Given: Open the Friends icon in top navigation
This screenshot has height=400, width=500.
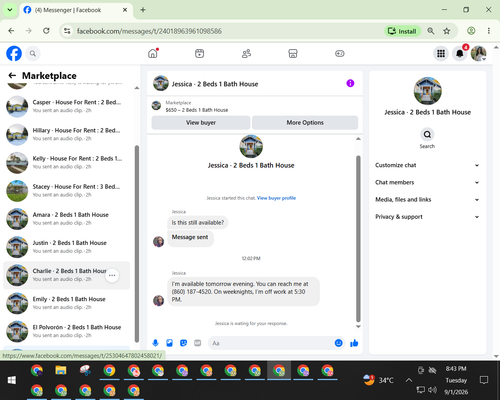Looking at the screenshot, I should [246, 53].
